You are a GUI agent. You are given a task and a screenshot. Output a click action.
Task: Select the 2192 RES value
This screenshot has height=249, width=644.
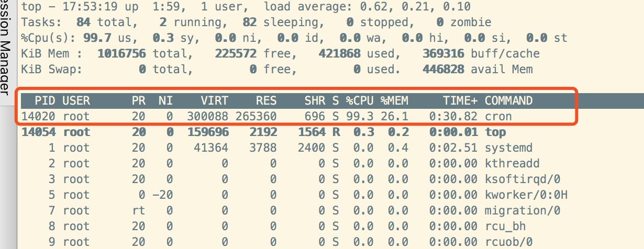[263, 132]
